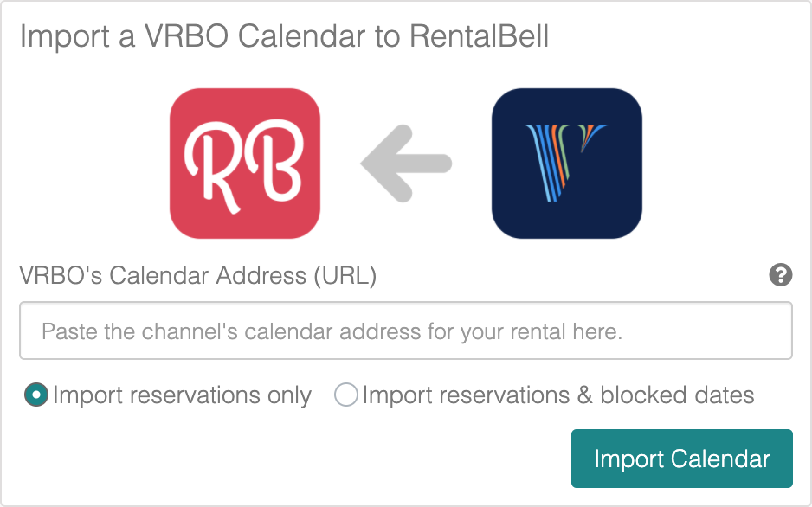Click the 'Import reservations only' label text

click(183, 395)
